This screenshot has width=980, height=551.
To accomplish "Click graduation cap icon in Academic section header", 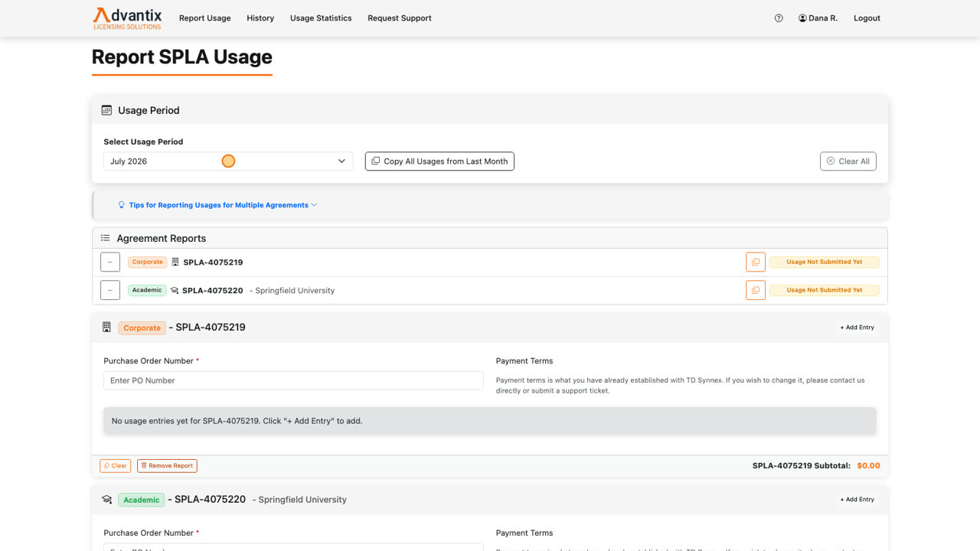I will tap(106, 500).
